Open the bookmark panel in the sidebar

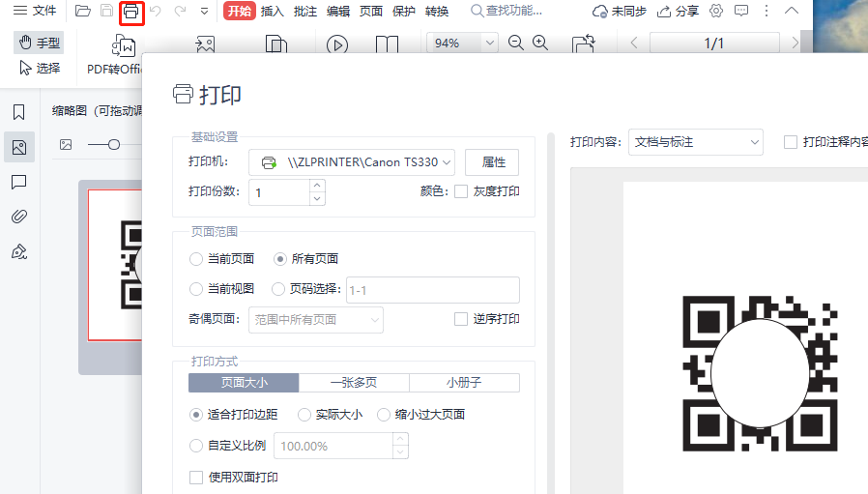coord(18,112)
